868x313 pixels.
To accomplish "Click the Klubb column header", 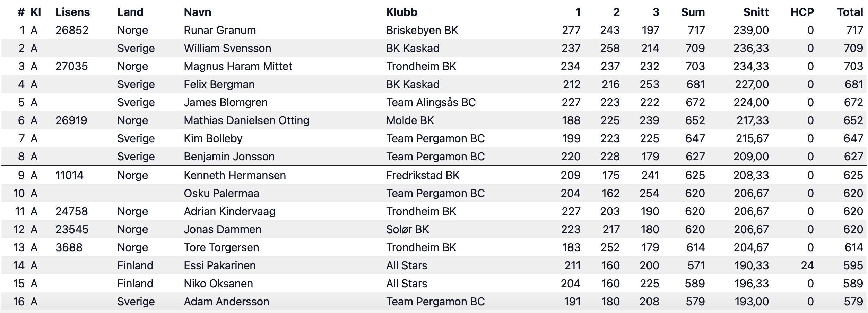I will point(402,12).
